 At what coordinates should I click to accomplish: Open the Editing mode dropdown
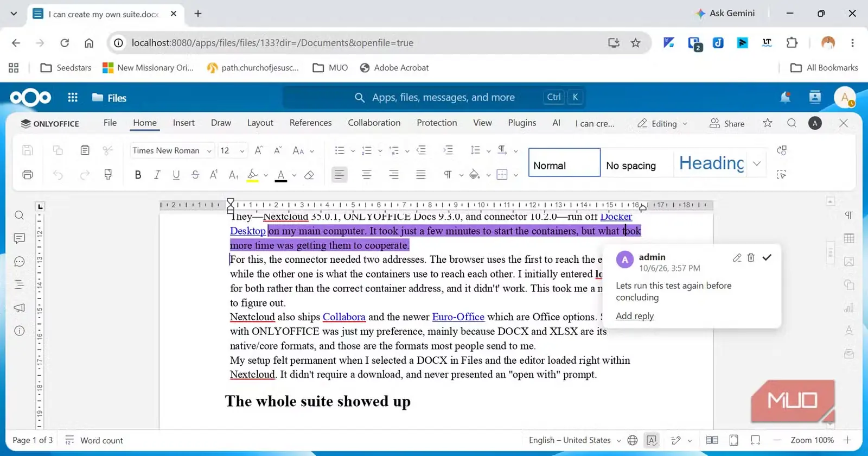[x=662, y=123]
